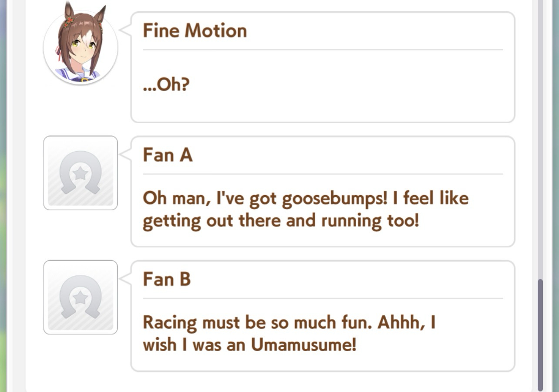
Task: Click the divider line under Fine Motion's name
Action: [x=323, y=50]
